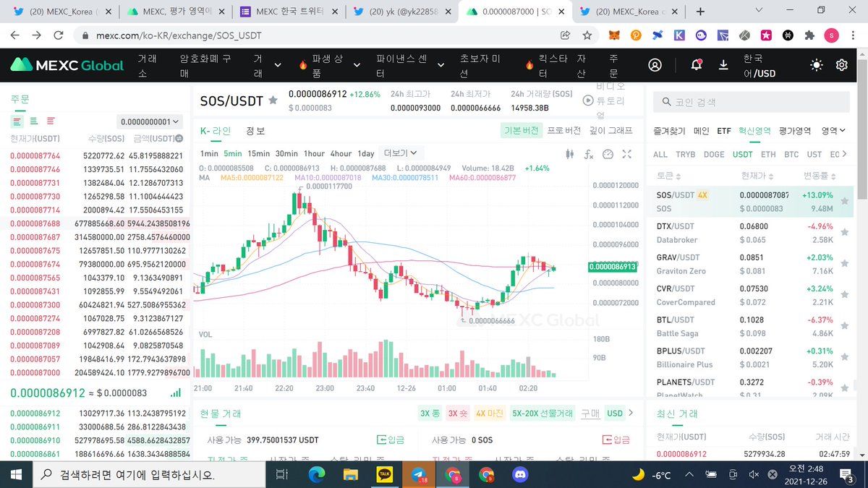Open Microsoft Edge in taskbar

(317, 475)
